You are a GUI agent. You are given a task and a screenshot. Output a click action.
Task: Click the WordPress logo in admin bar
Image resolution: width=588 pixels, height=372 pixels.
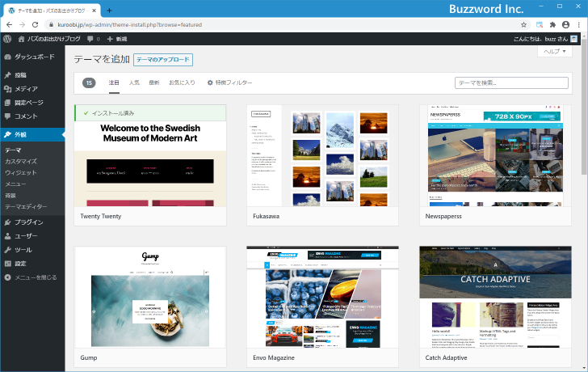click(7, 39)
